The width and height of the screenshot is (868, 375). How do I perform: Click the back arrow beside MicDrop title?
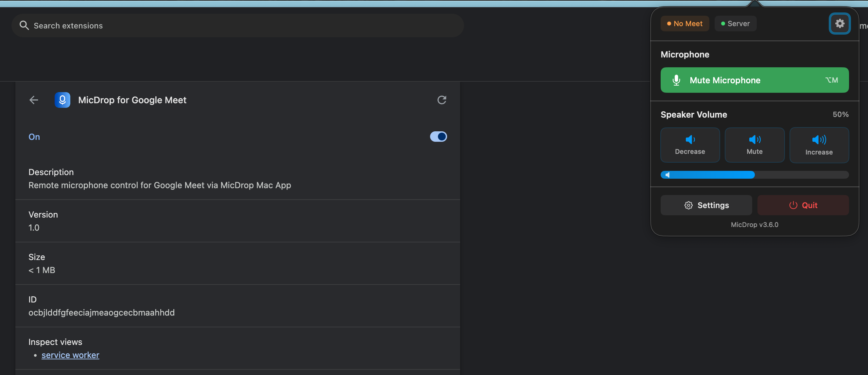coord(34,100)
